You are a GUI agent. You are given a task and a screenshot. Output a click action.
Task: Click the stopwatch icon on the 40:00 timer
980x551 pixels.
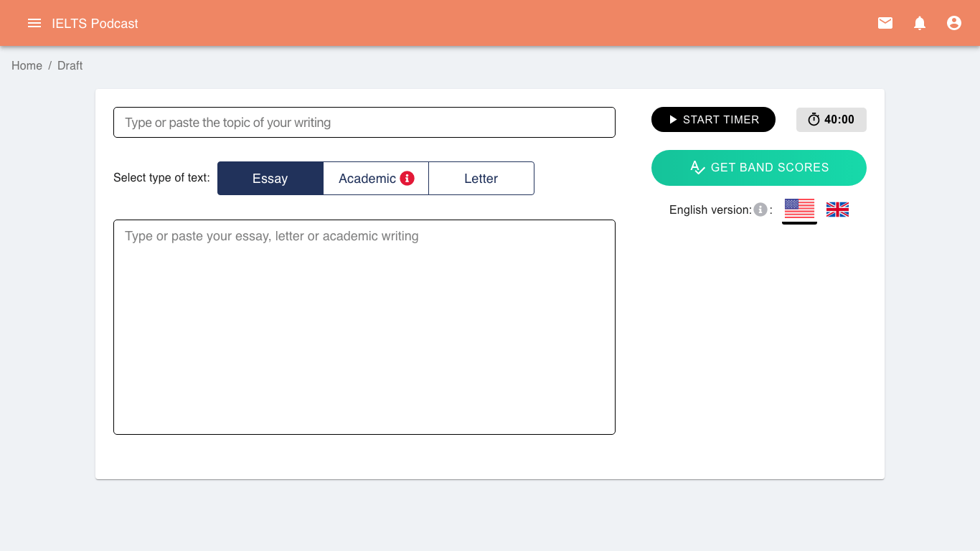pos(814,119)
